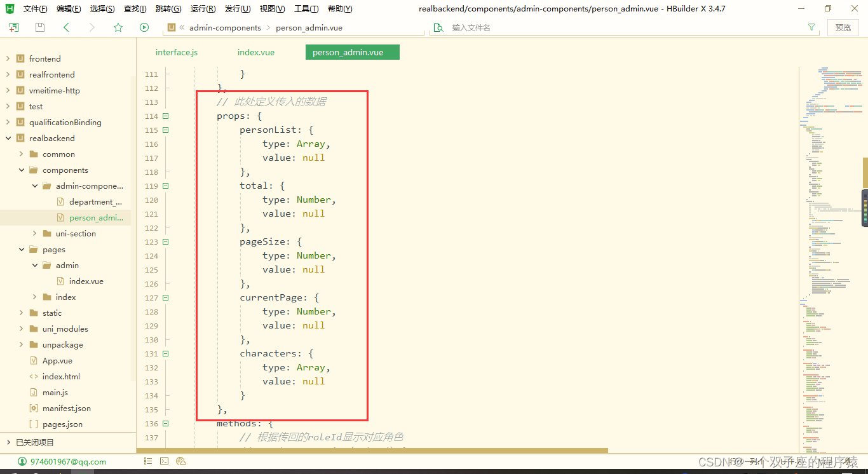Switch to the index.vue editor tab
868x474 pixels.
point(256,52)
